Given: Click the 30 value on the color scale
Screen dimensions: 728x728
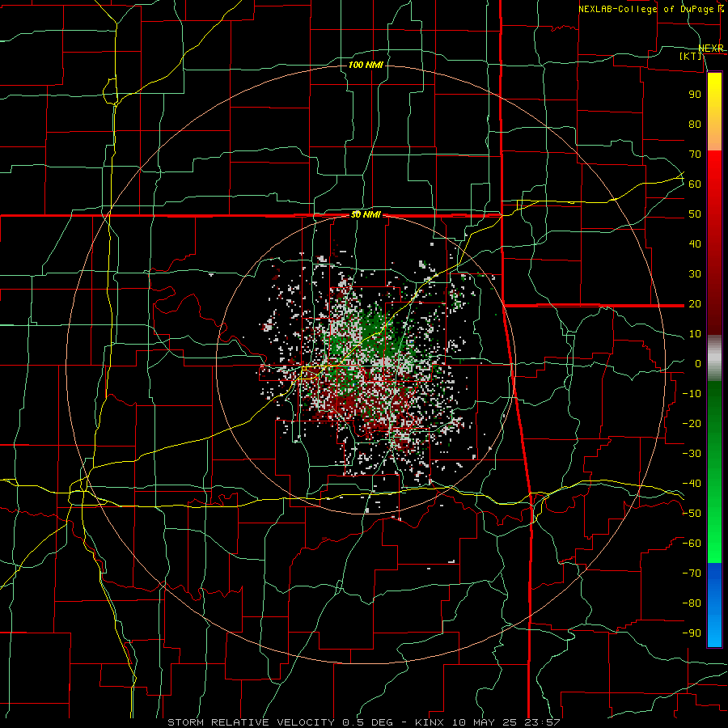Looking at the screenshot, I should 695,274.
